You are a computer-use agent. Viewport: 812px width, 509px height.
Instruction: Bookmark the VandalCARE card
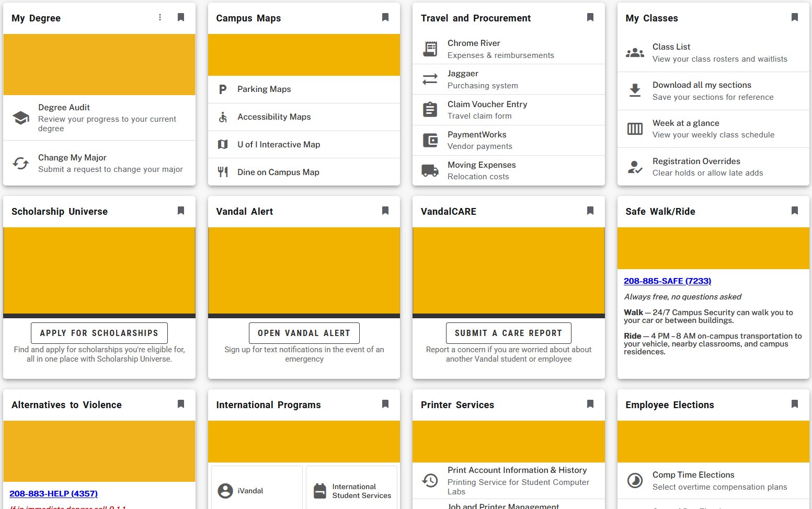pyautogui.click(x=590, y=211)
